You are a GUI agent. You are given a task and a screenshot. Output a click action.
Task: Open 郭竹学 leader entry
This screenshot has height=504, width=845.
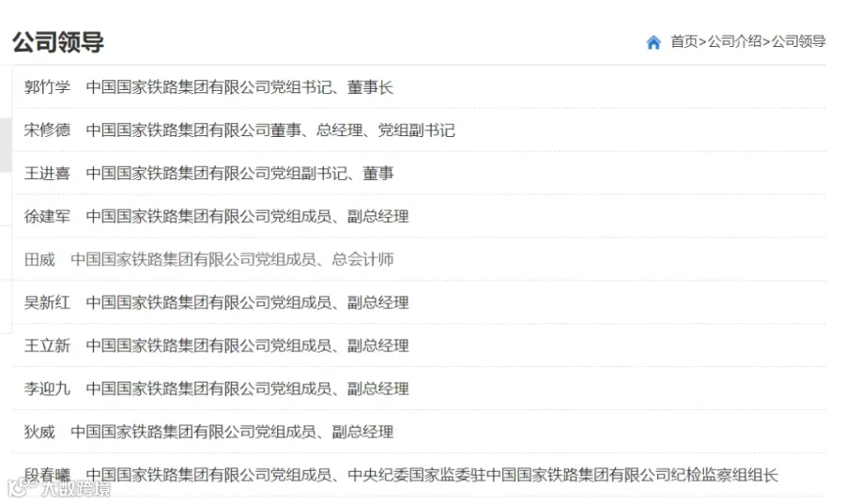click(x=208, y=86)
